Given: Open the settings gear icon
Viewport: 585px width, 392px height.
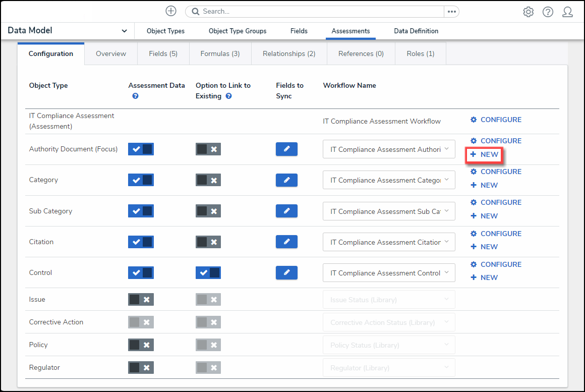Looking at the screenshot, I should click(528, 12).
